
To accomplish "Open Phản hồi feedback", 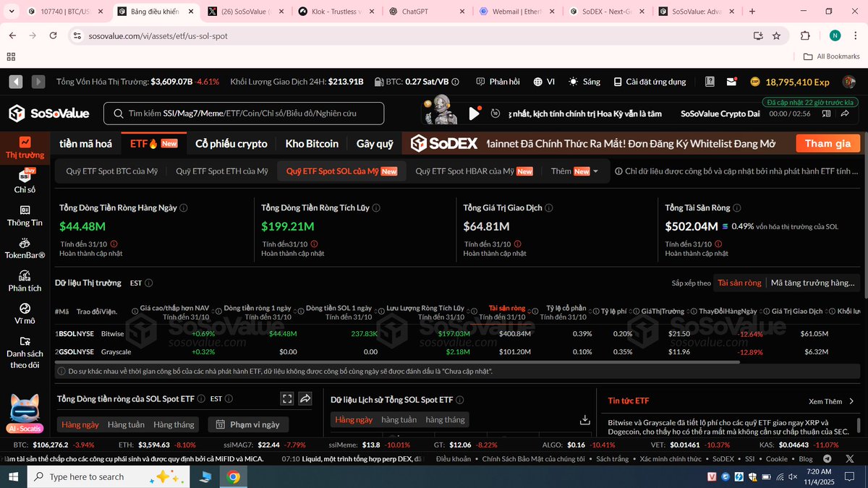I will pos(498,82).
